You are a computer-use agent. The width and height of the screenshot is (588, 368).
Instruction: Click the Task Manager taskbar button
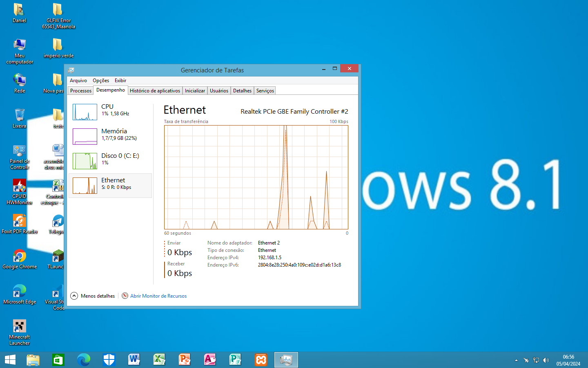[x=286, y=360]
